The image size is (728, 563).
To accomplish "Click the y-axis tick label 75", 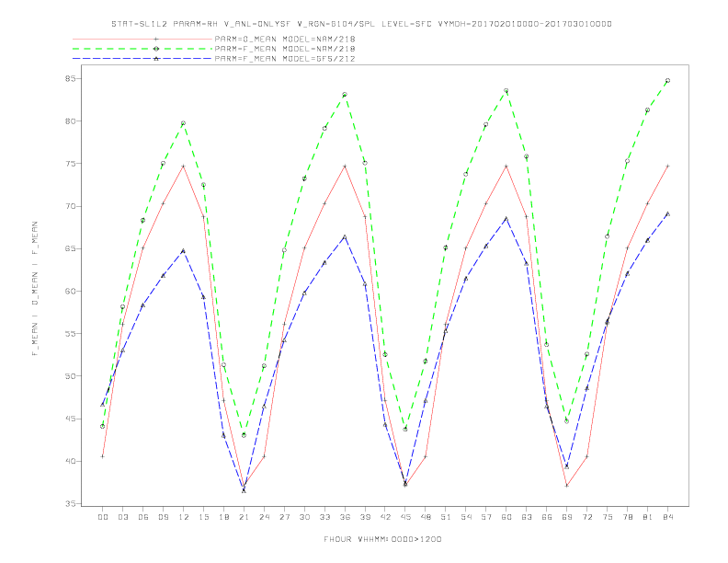I will pos(70,164).
